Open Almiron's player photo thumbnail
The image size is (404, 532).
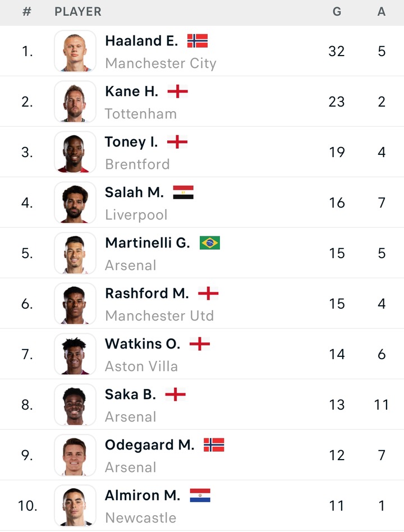tap(75, 506)
